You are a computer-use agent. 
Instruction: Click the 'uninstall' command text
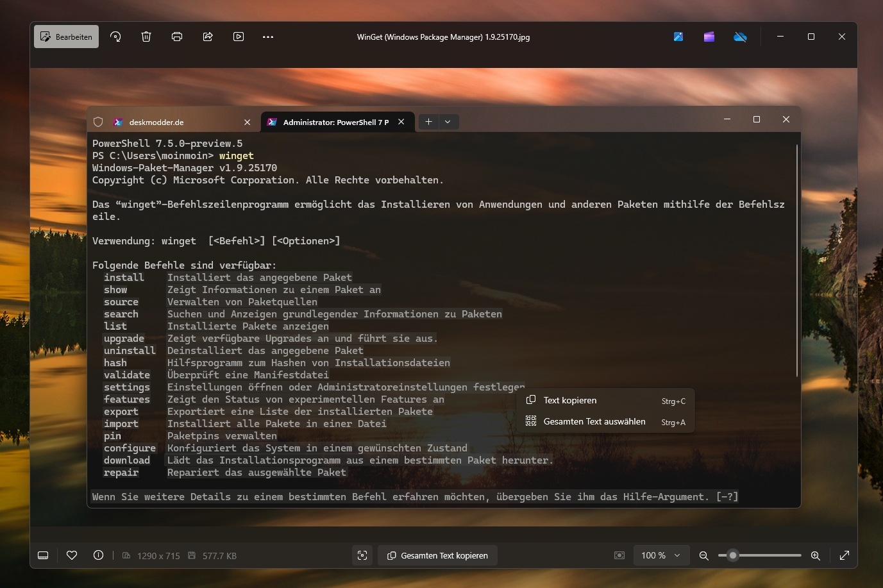[x=130, y=351]
